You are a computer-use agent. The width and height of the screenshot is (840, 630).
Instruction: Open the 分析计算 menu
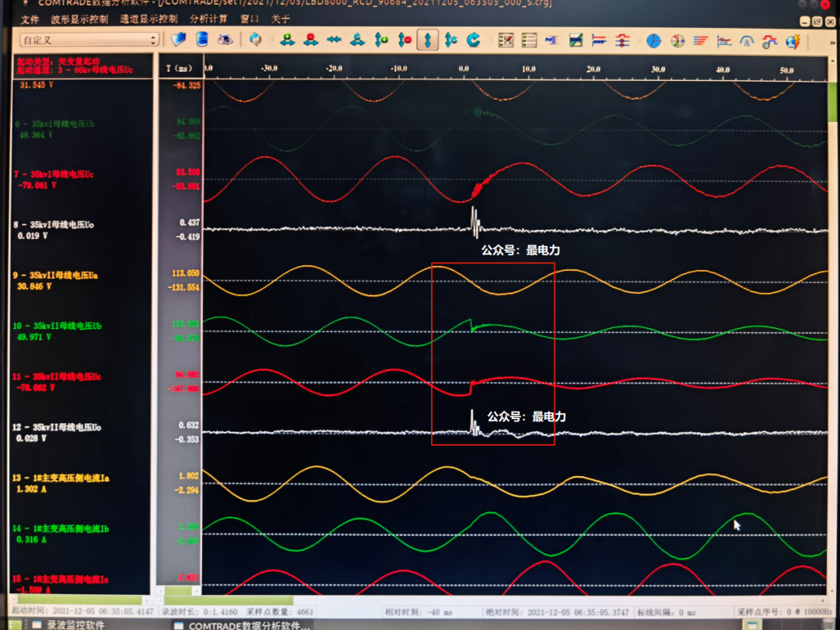pos(208,19)
